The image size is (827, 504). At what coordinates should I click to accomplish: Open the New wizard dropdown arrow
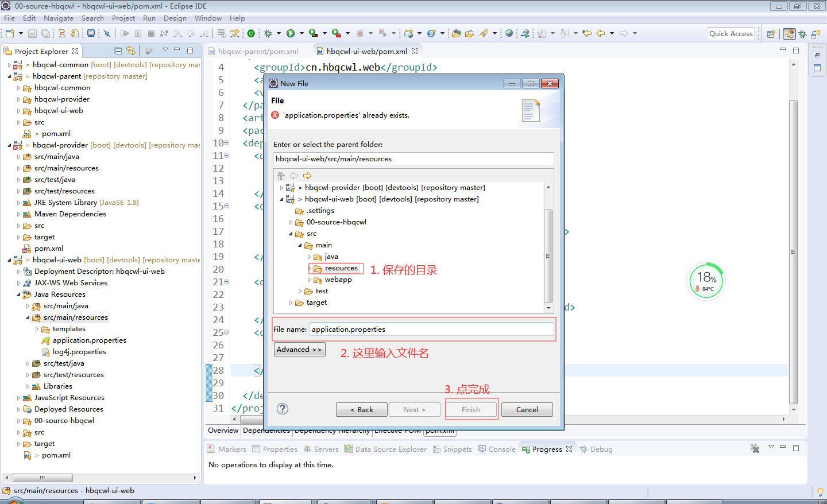(x=21, y=33)
